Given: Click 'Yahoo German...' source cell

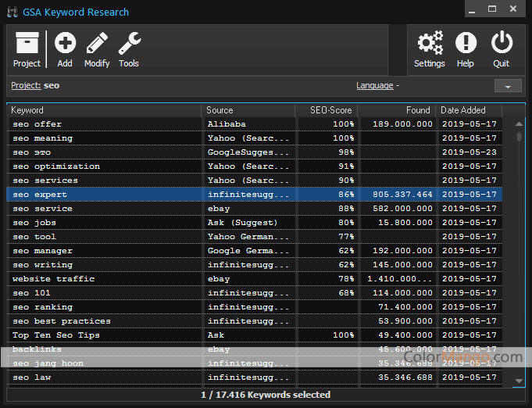Looking at the screenshot, I should [249, 237].
